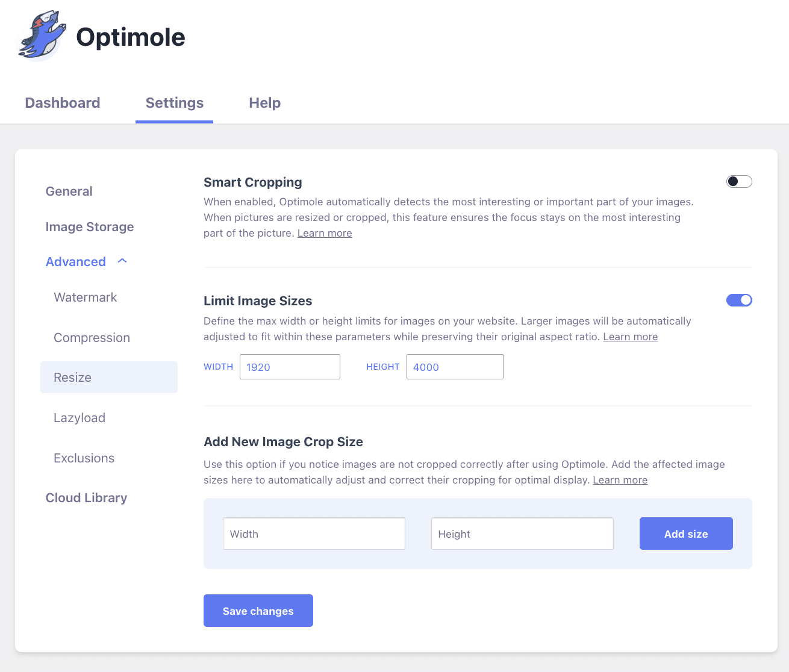The width and height of the screenshot is (789, 672).
Task: Open the Watermark submenu item
Action: 86,297
